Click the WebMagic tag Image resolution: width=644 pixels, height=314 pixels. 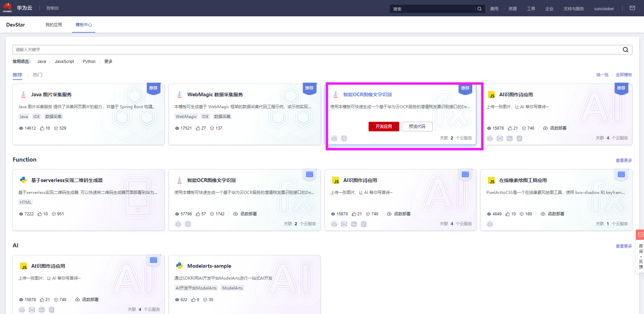(x=186, y=117)
